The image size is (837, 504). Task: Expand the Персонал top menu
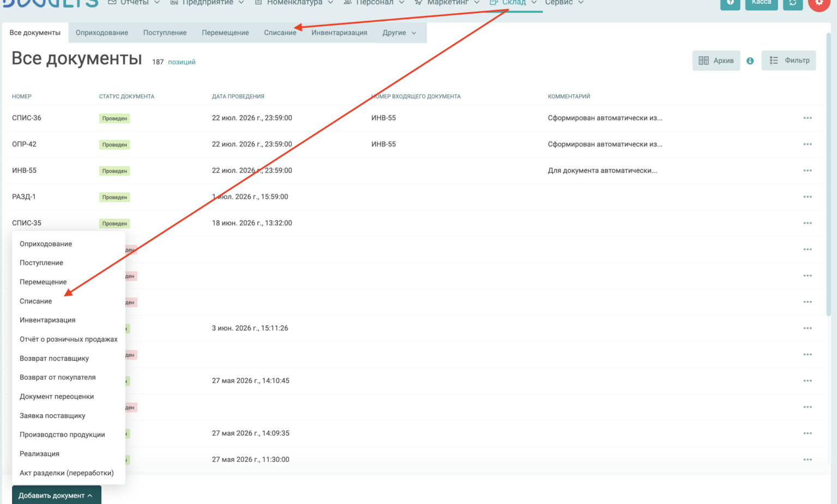coord(374,3)
